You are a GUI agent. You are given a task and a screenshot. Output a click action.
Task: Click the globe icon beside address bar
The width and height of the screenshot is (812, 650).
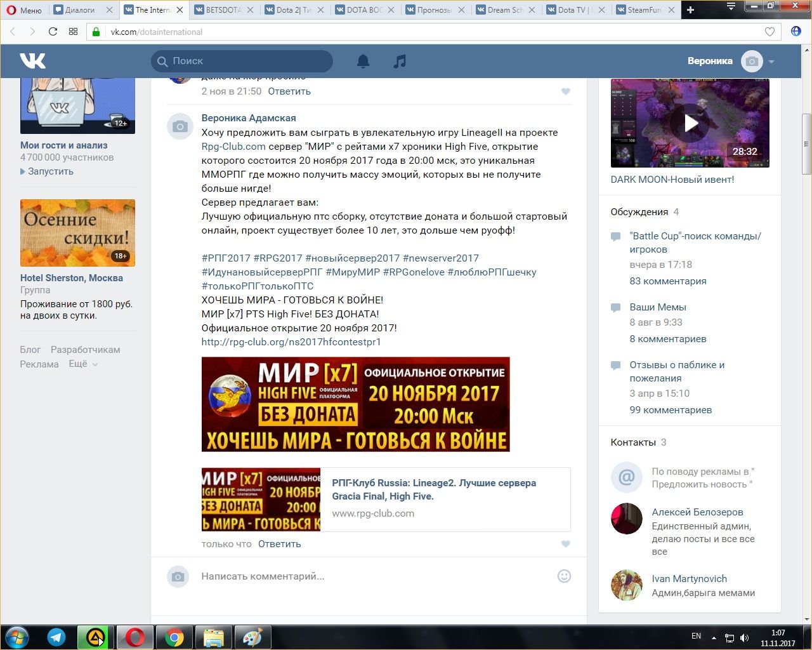(796, 31)
